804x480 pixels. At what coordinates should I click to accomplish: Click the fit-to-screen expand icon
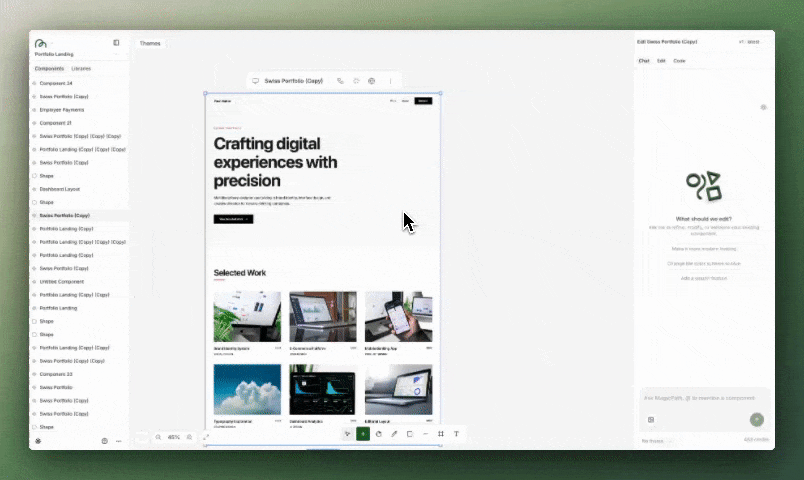point(206,437)
